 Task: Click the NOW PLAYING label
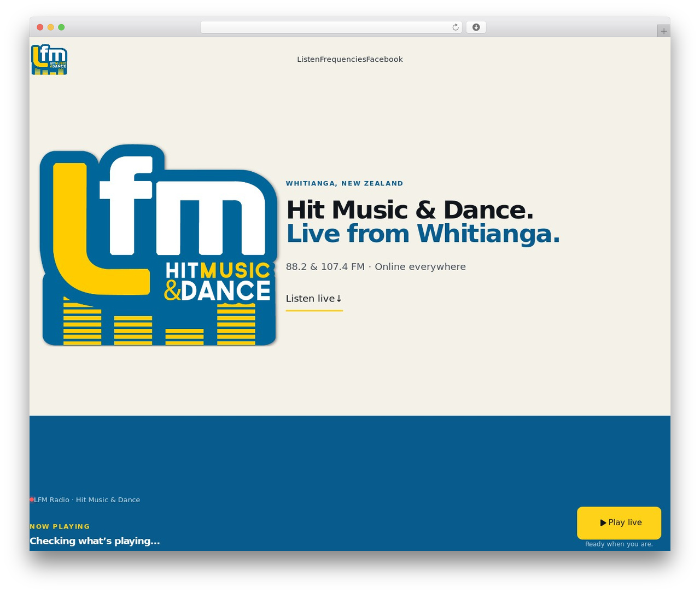click(60, 527)
